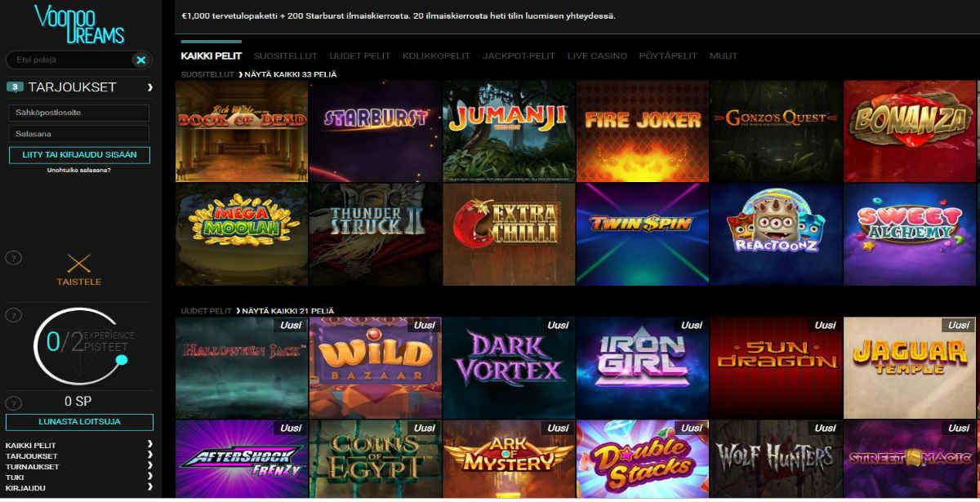The image size is (980, 502).
Task: Open the Reactoonz game
Action: pos(776,234)
